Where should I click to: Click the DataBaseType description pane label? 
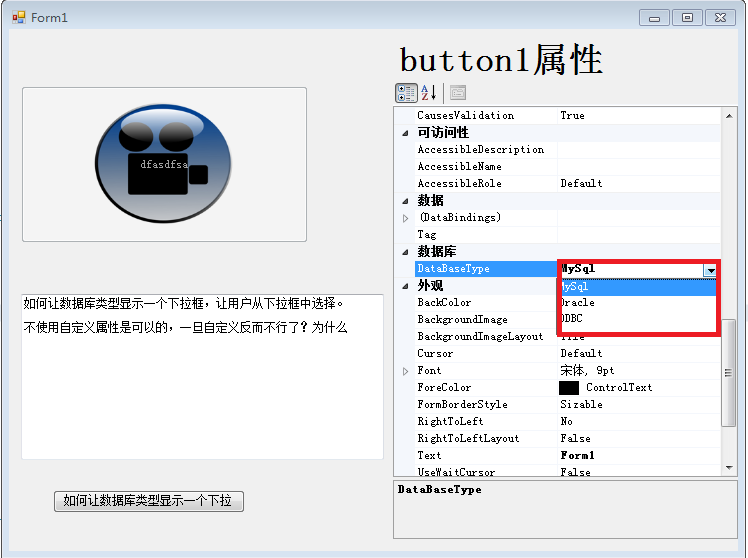tap(439, 490)
